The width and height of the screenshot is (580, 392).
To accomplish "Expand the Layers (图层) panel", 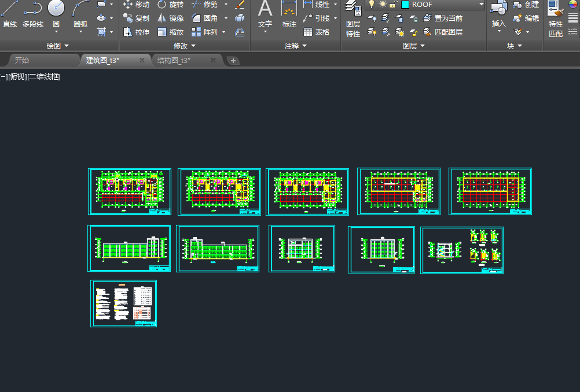I will (x=413, y=46).
